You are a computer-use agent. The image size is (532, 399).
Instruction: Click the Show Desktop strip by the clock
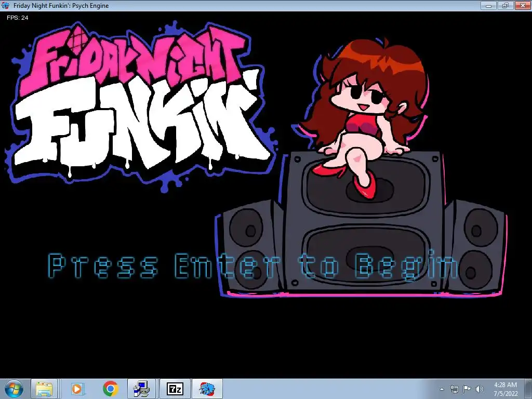[x=528, y=389]
